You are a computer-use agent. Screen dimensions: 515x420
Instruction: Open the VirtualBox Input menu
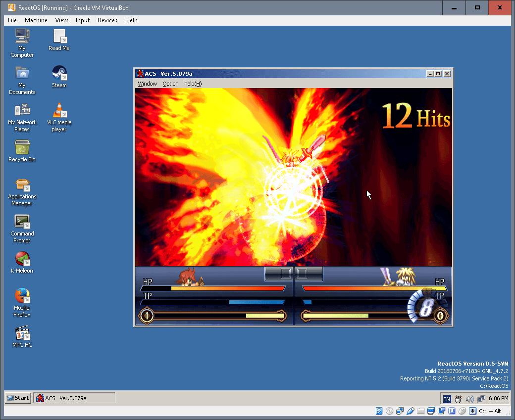click(x=82, y=20)
